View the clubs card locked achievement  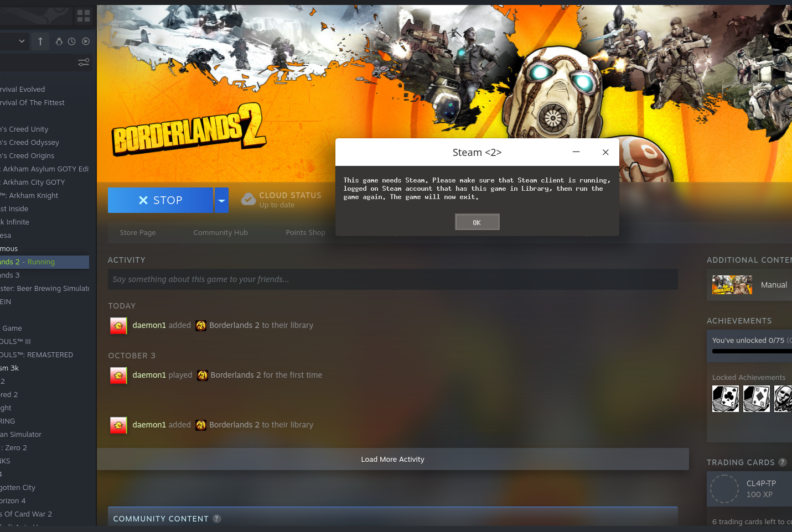click(x=726, y=399)
